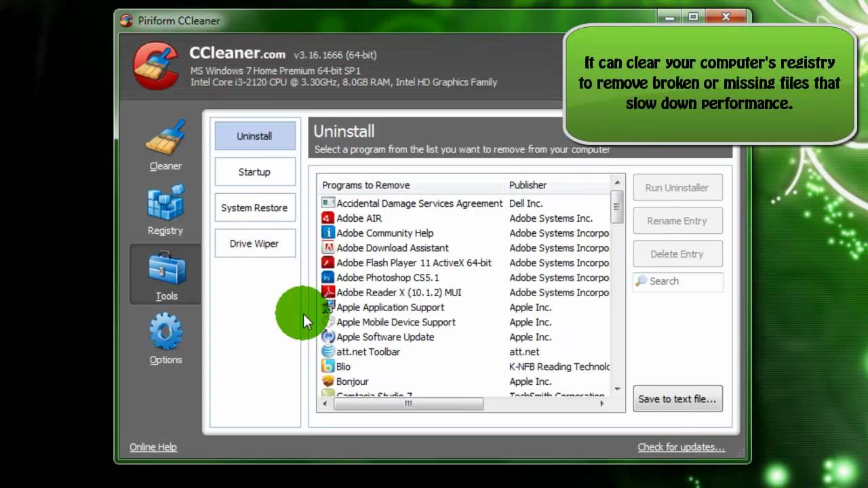The height and width of the screenshot is (488, 868).
Task: Switch to the Startup tab
Action: pos(255,171)
